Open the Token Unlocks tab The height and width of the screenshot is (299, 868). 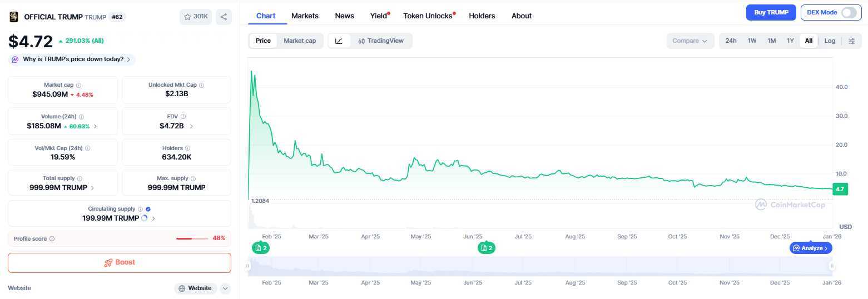(x=428, y=16)
